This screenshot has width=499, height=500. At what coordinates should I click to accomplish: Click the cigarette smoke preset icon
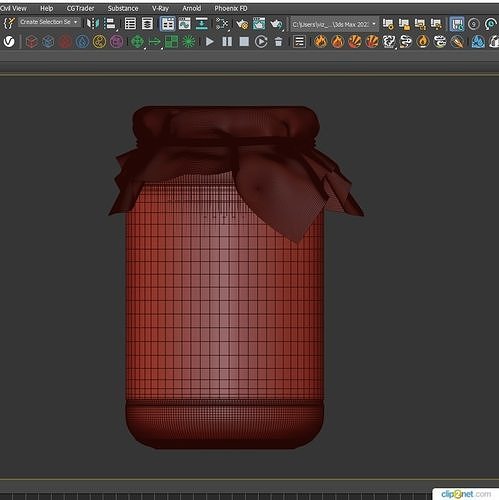click(x=457, y=42)
